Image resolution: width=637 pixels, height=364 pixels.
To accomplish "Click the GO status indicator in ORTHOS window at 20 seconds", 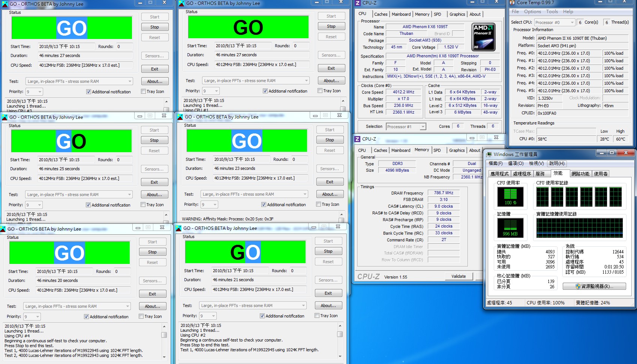I will (69, 253).
